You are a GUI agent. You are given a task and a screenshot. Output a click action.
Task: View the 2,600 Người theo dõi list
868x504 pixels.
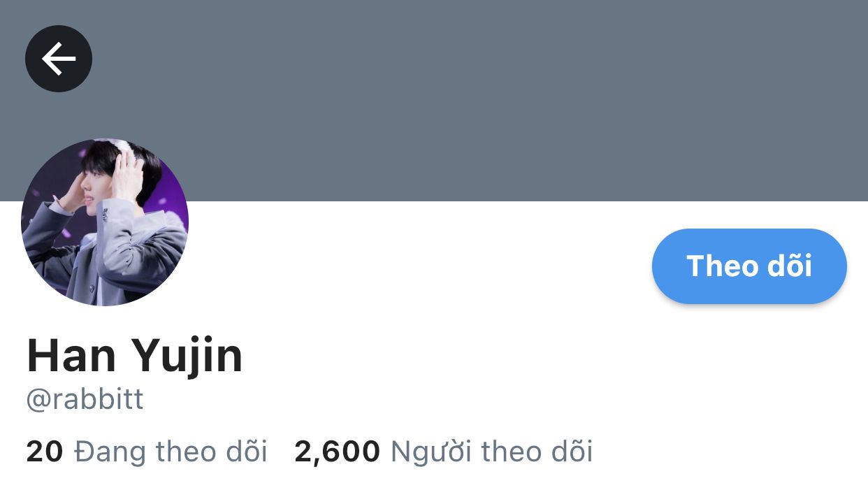pos(444,452)
